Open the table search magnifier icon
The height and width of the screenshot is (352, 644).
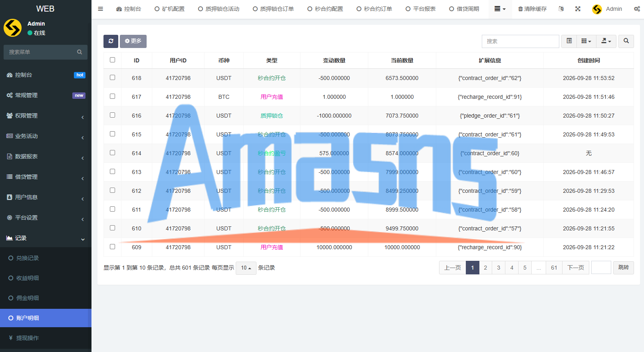626,41
